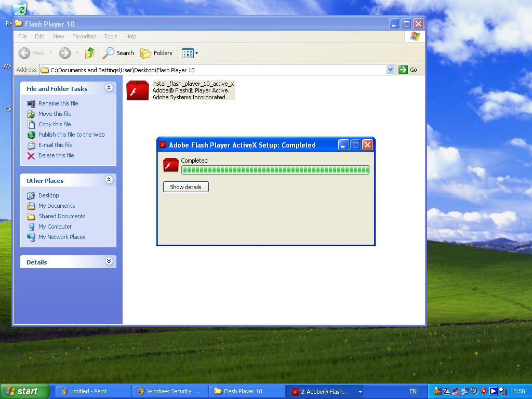
Task: Open the Edit menu
Action: (39, 36)
